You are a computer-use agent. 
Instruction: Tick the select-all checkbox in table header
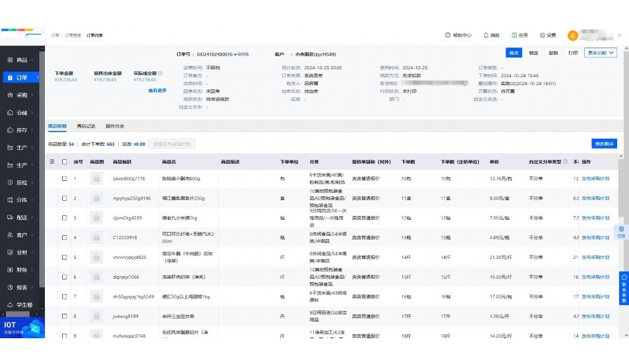(64, 161)
